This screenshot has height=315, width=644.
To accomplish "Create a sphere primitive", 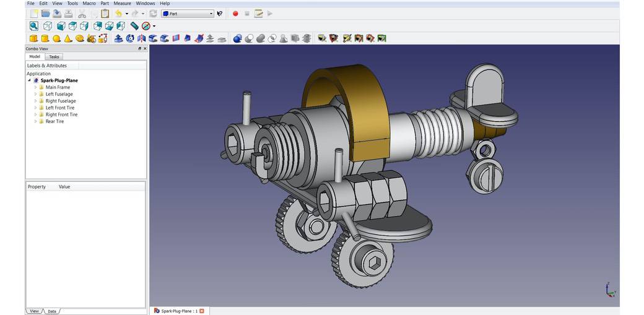I will [57, 38].
